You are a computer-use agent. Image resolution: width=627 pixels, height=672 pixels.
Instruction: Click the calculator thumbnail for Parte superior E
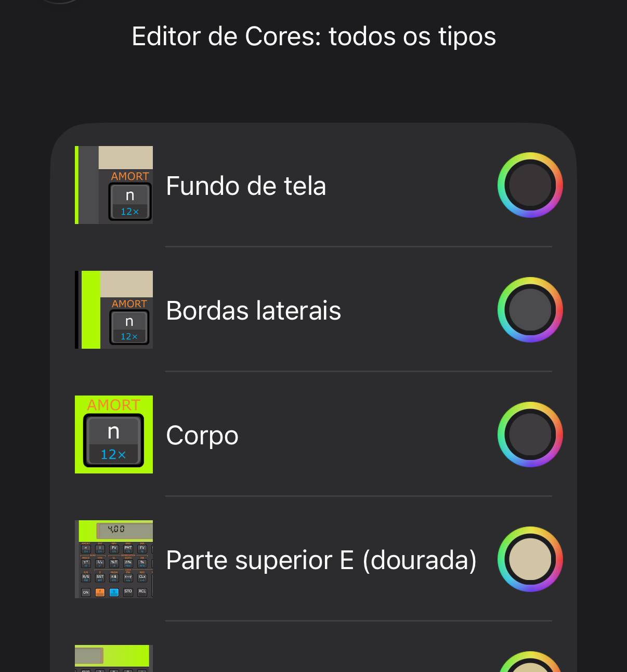click(114, 559)
